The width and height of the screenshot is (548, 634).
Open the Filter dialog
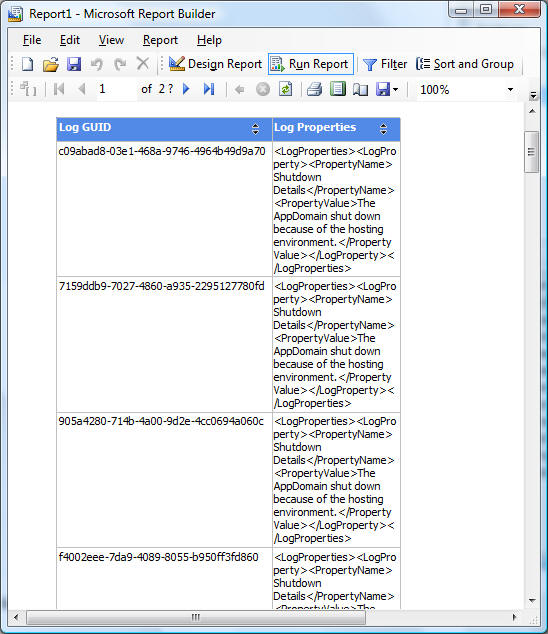pos(385,64)
